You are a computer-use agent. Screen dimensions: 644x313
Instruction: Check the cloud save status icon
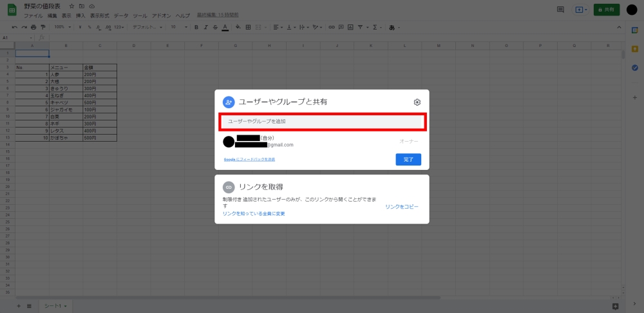click(x=92, y=6)
